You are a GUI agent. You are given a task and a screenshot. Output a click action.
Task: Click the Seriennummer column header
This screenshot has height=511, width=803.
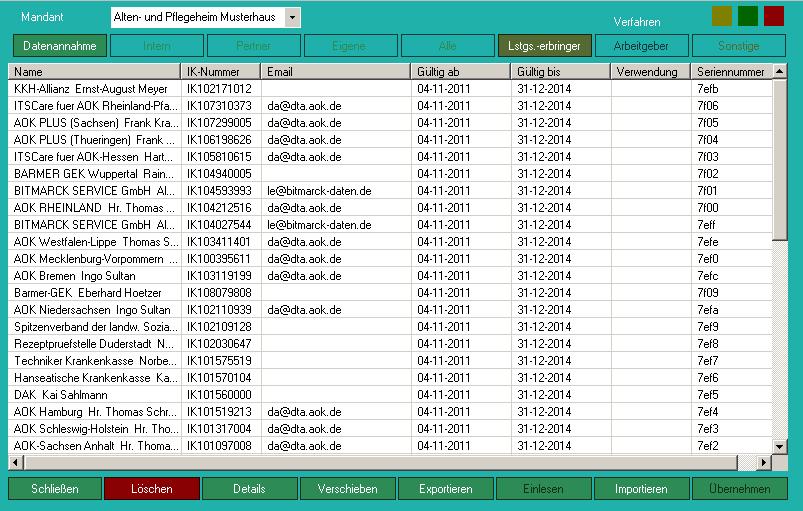pyautogui.click(x=731, y=72)
